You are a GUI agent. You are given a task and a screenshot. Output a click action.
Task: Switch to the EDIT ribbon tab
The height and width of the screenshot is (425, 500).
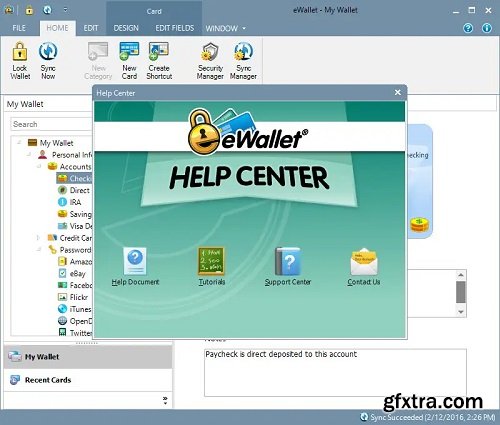click(x=91, y=28)
